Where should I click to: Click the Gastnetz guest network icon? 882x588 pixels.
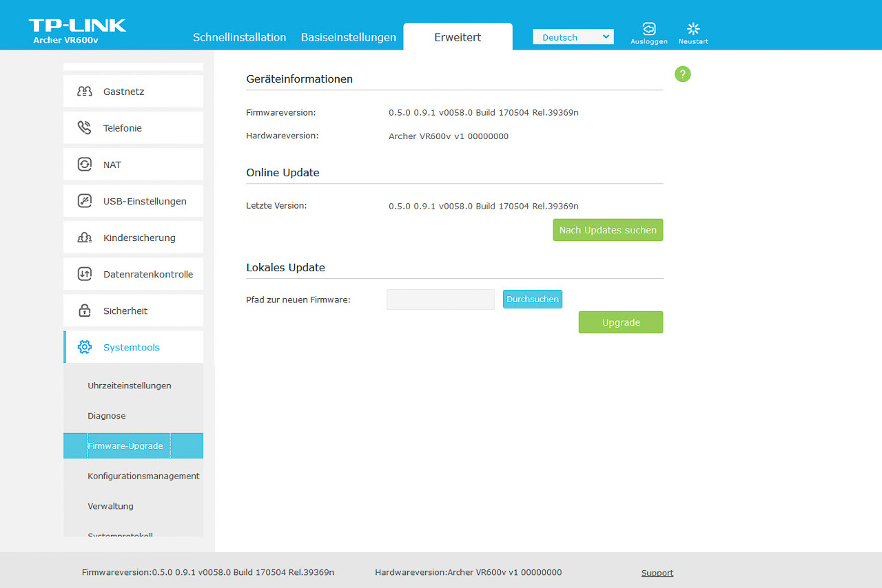pos(84,92)
